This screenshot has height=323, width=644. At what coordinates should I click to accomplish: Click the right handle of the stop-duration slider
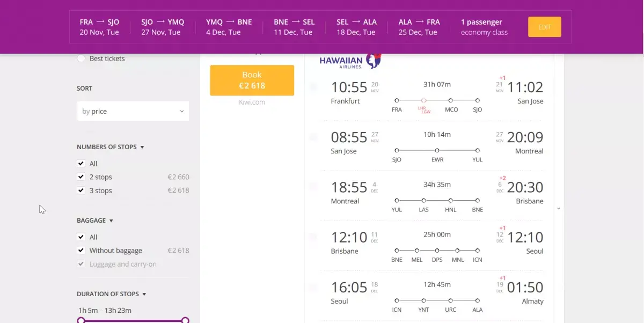[185, 320]
